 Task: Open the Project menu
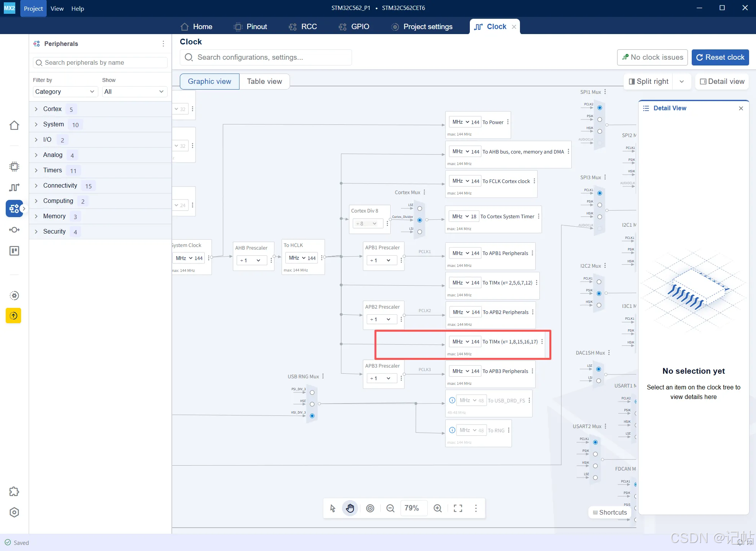tap(33, 8)
